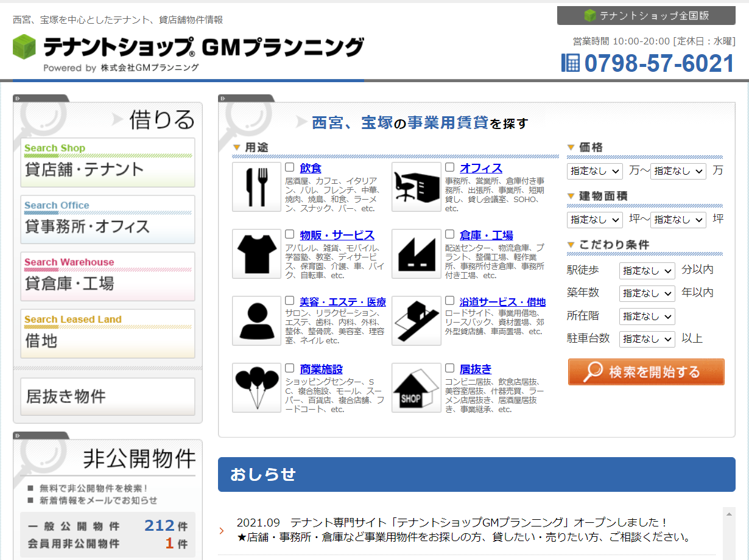The width and height of the screenshot is (749, 560).
Task: Open the maximum 価格 dropdown
Action: coord(678,171)
